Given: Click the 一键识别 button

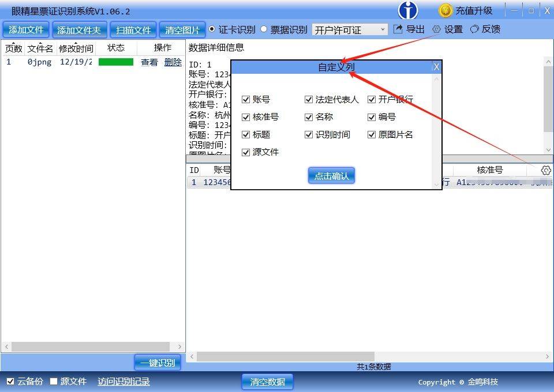Looking at the screenshot, I should [x=158, y=363].
